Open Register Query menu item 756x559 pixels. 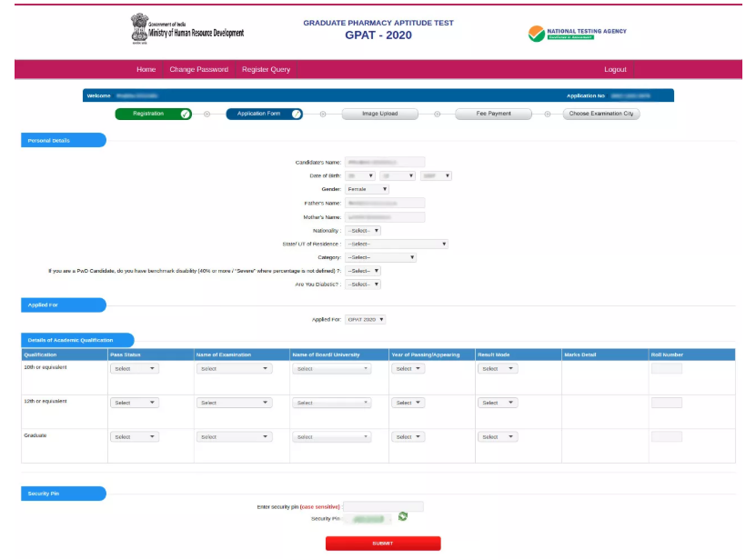(x=266, y=70)
